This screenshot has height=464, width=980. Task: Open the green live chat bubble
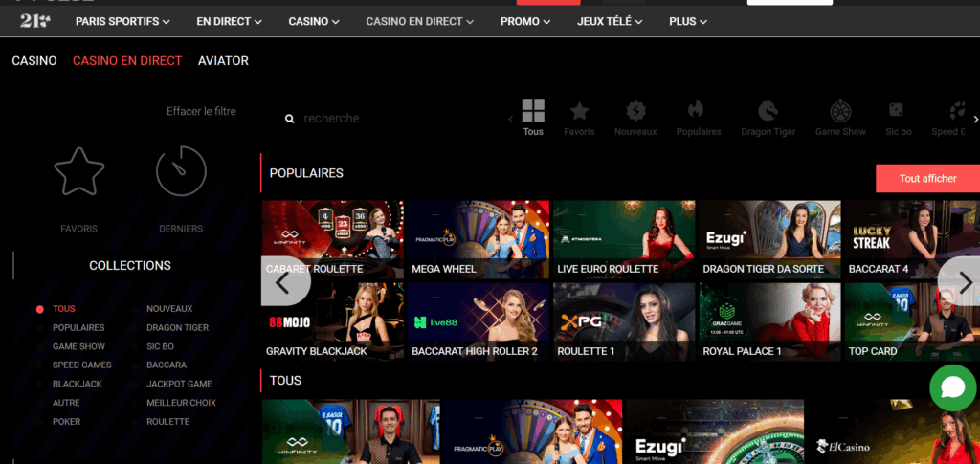(x=952, y=387)
